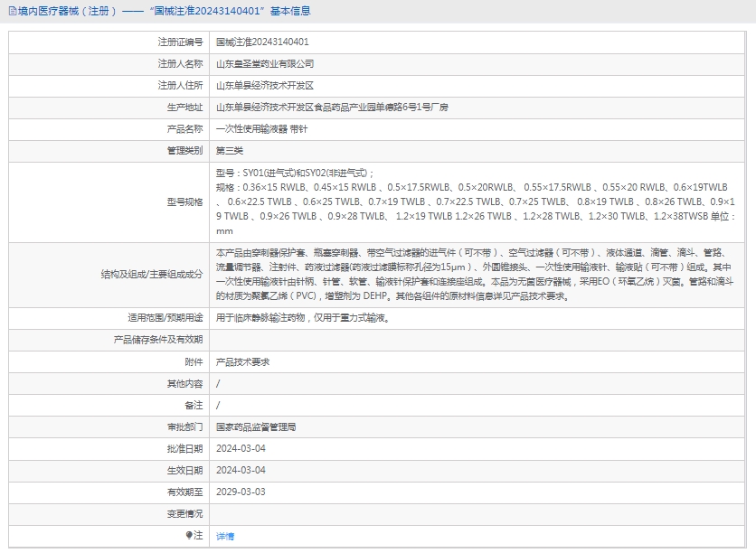This screenshot has width=756, height=553.
Task: Click the 产品技术要求 attachment text
Action: [x=242, y=361]
